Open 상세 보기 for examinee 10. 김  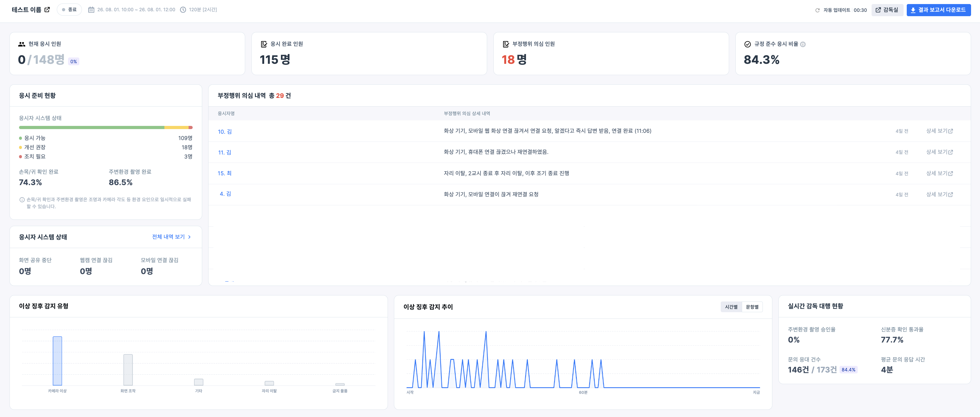939,131
